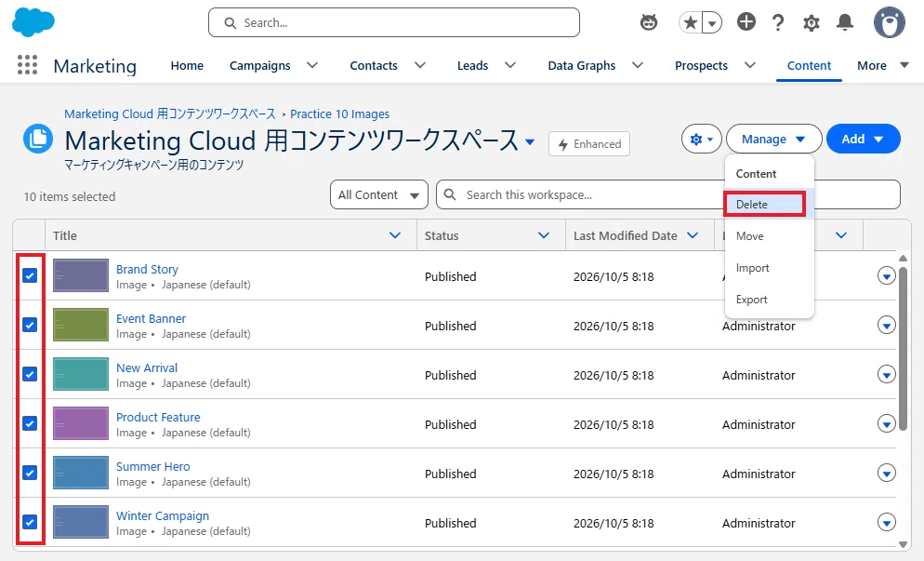This screenshot has height=561, width=924.
Task: Open the notifications bell
Action: (x=845, y=22)
